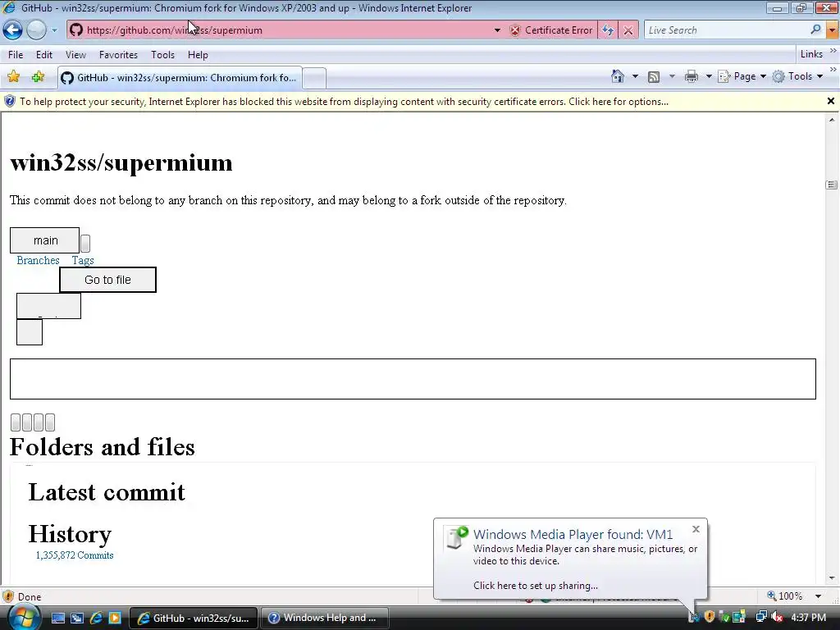840x630 pixels.
Task: Click Show Desktop quick launch icon
Action: (x=58, y=618)
